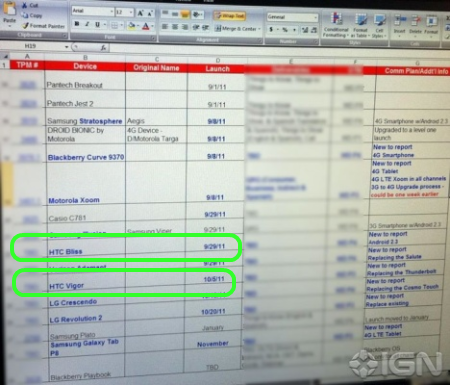
Task: Select the 'Pantech Breakout' cell
Action: [x=85, y=81]
